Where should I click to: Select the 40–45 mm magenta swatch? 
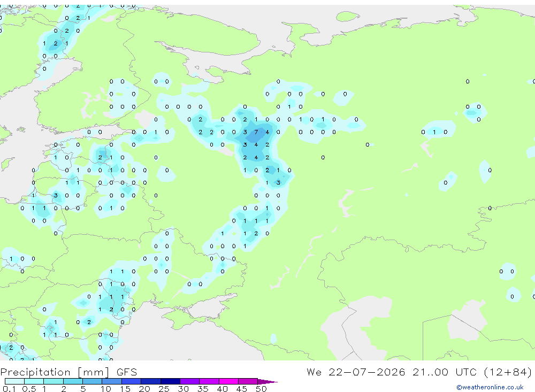point(228,381)
